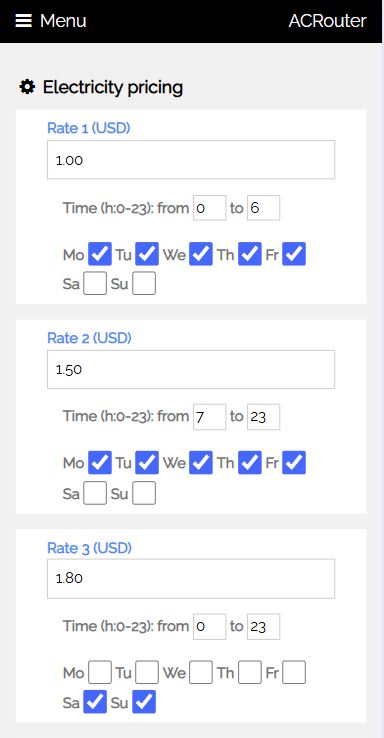Click the Menu label in header
Screen dimensions: 384x738
coord(63,21)
